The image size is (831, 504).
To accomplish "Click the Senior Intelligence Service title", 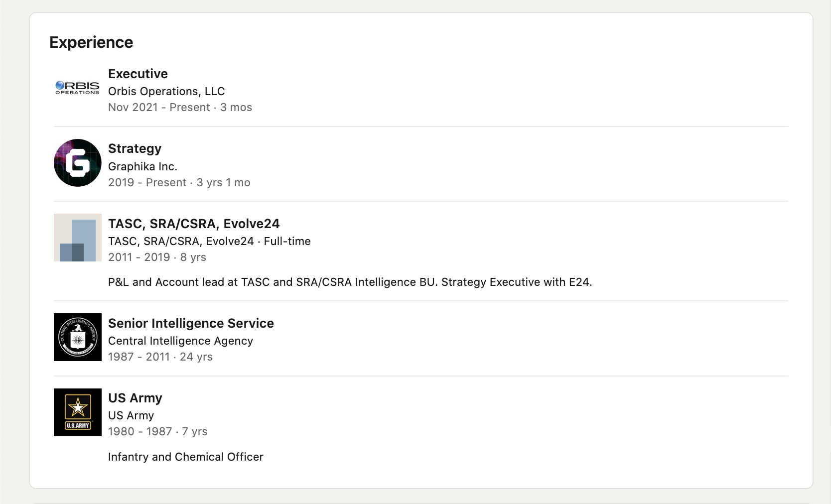I will pos(191,323).
